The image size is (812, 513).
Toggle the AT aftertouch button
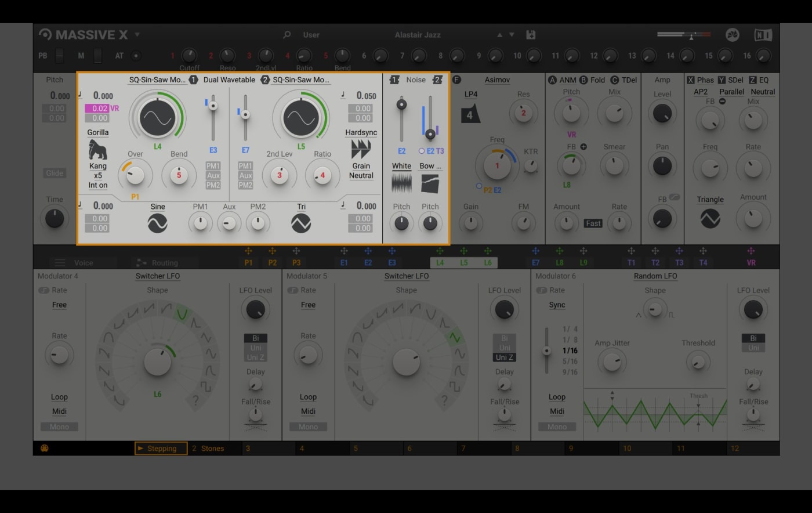(x=136, y=56)
